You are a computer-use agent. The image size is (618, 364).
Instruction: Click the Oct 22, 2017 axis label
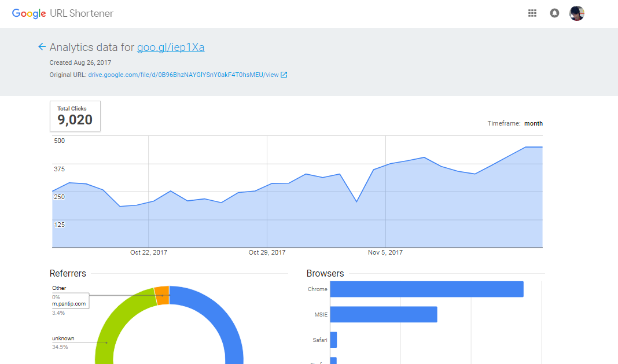pyautogui.click(x=149, y=252)
